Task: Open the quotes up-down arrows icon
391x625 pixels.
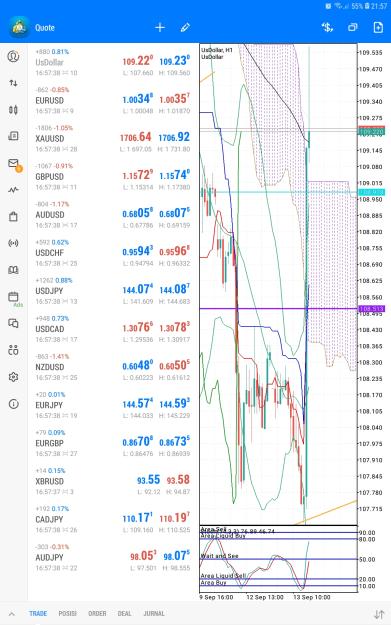Action: pos(13,83)
